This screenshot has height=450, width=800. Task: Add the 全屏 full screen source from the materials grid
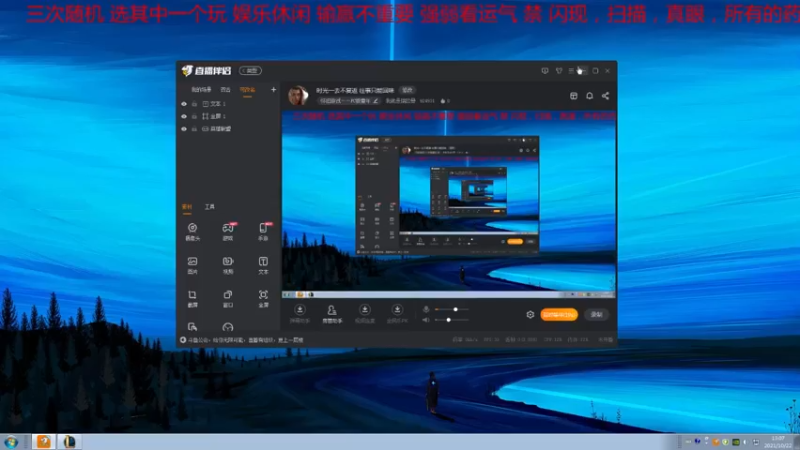coord(263,298)
